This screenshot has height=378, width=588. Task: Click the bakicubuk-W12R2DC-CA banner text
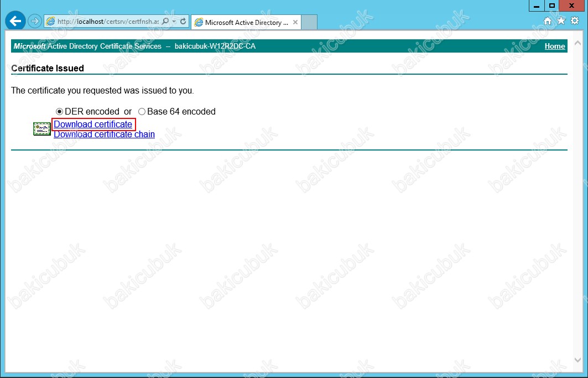(215, 46)
